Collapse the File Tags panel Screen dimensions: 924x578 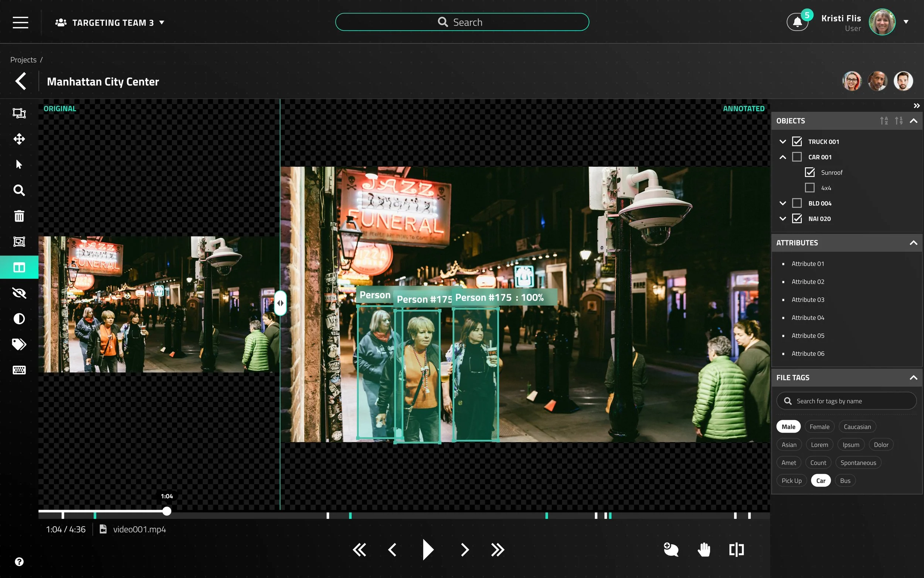[x=913, y=378]
